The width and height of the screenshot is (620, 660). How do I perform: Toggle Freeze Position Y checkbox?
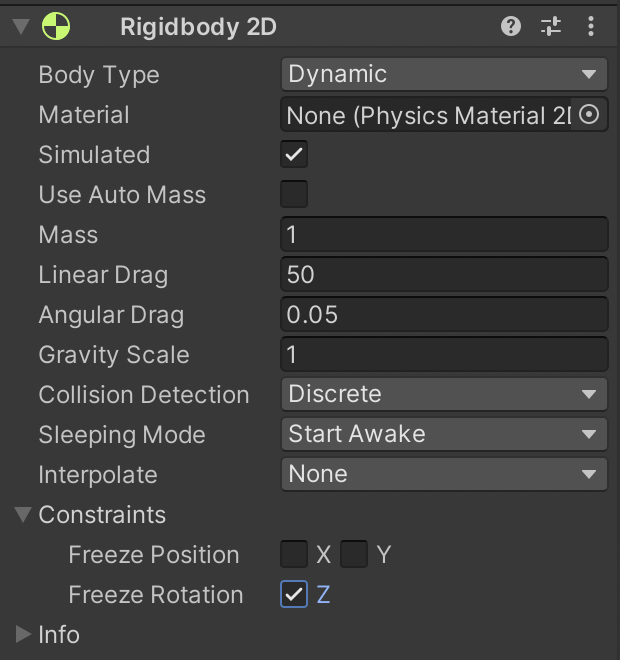[354, 554]
